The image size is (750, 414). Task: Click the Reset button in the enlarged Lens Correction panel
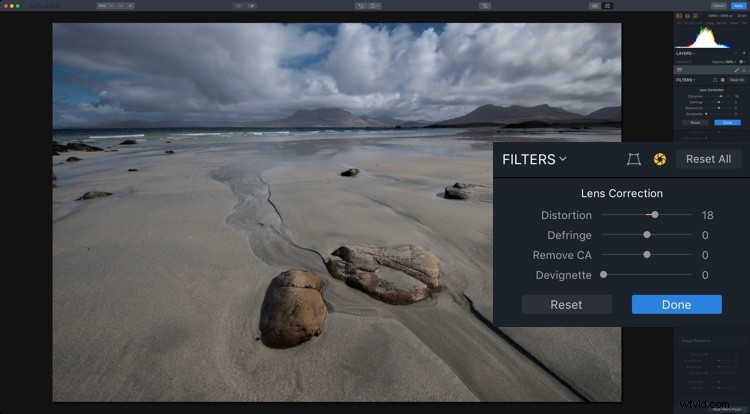click(566, 305)
